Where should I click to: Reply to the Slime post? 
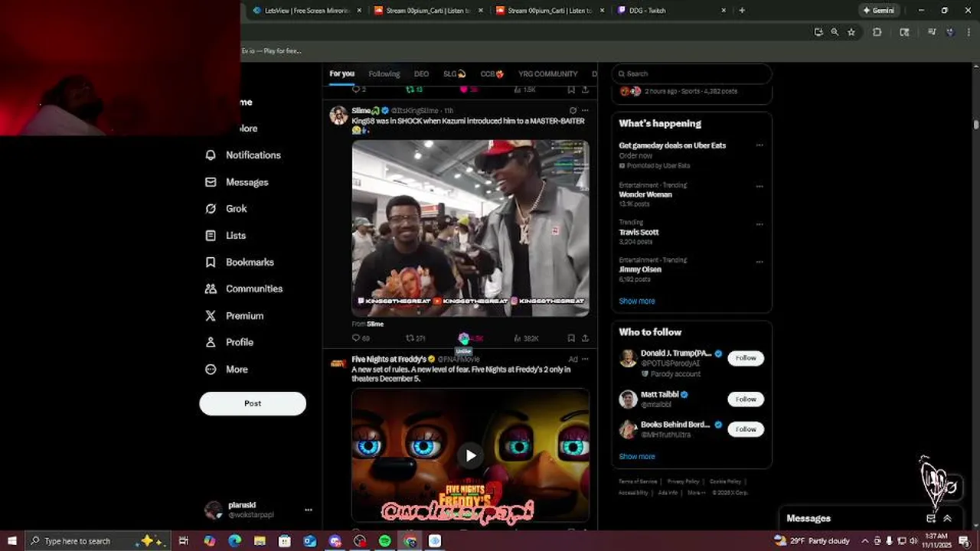[360, 338]
